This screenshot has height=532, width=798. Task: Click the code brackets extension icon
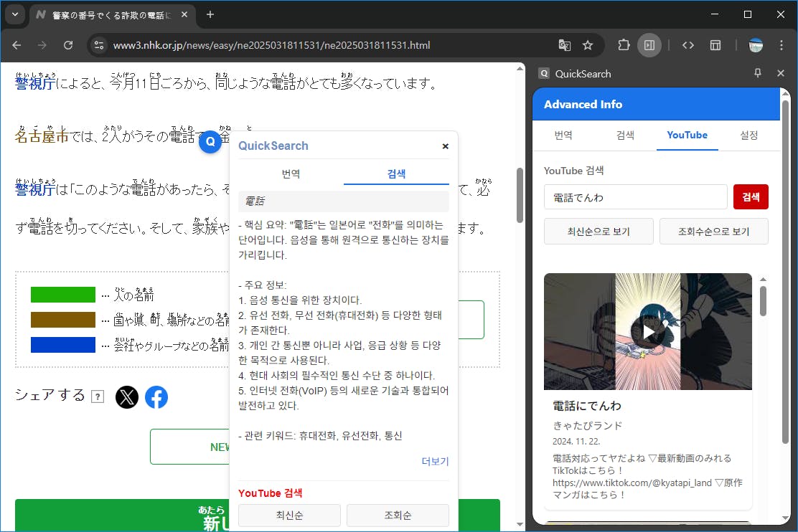point(688,45)
